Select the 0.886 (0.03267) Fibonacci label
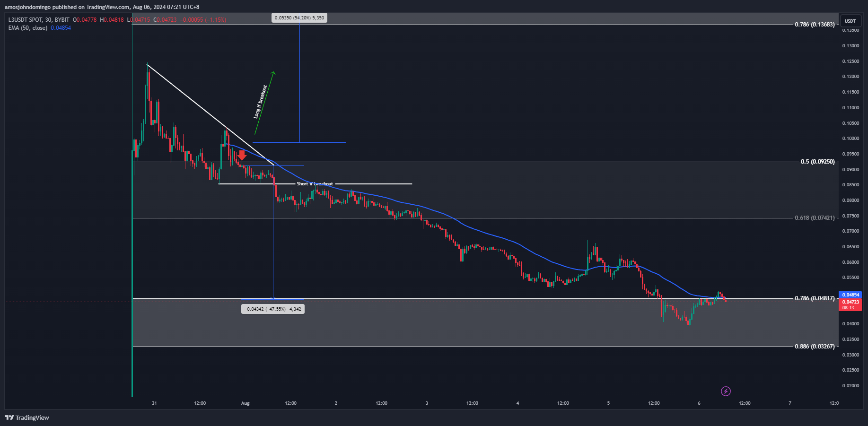Screen dimensions: 868x426 815,347
